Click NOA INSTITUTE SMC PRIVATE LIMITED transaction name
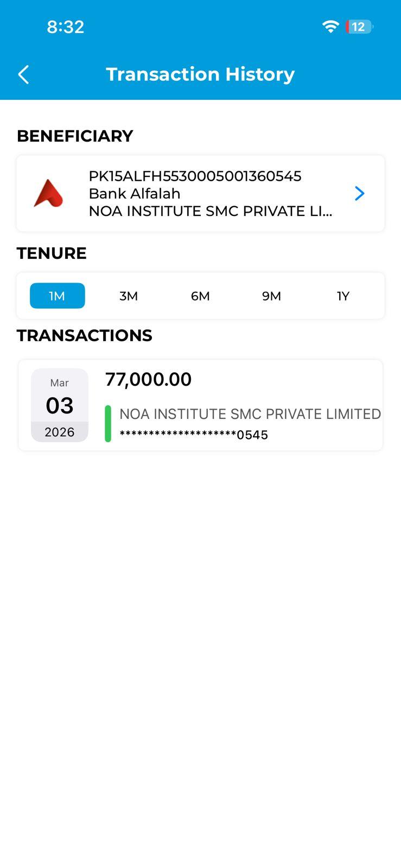Screen dimensions: 401x868 pos(250,414)
